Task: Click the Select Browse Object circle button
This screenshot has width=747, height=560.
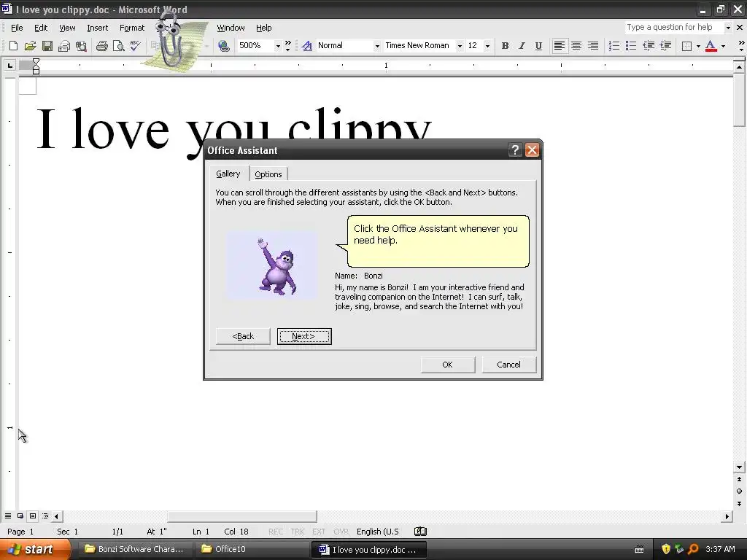Action: tap(740, 491)
